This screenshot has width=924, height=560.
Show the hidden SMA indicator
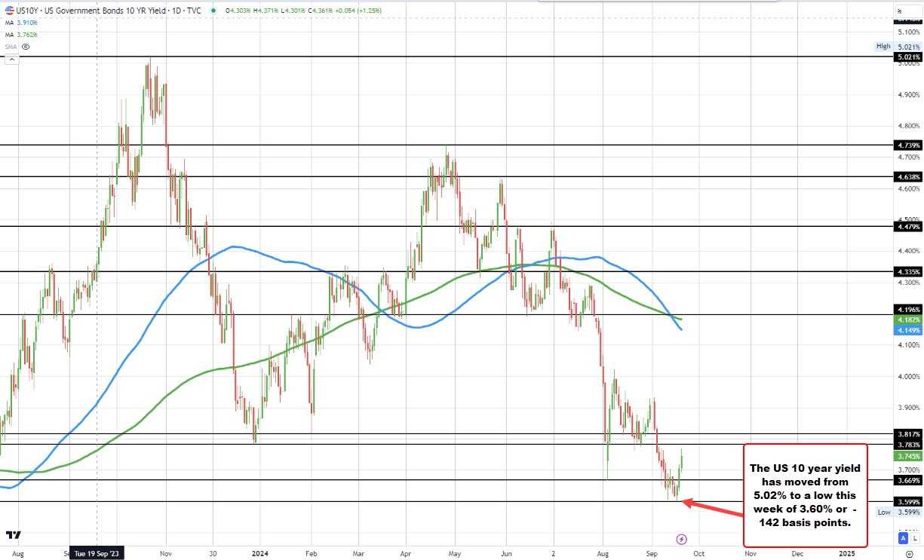tap(26, 47)
